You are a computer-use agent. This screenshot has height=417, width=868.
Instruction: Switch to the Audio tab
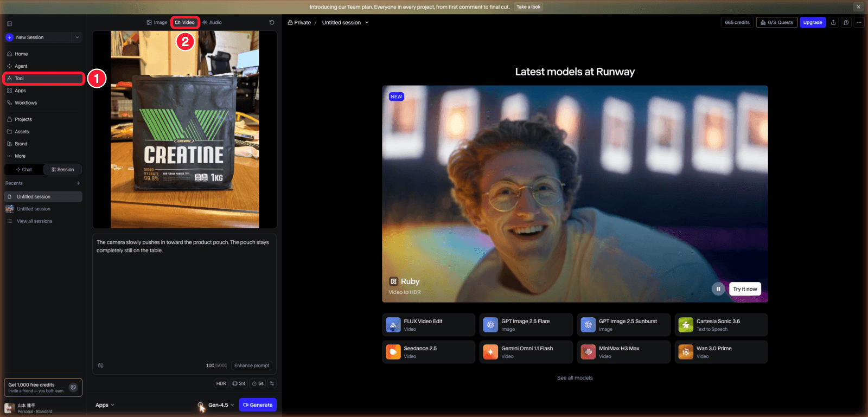pyautogui.click(x=212, y=22)
